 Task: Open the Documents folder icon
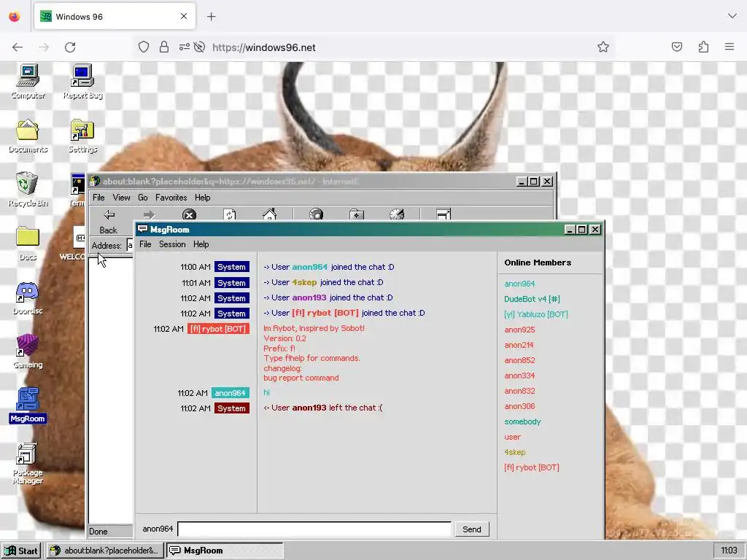(x=28, y=135)
